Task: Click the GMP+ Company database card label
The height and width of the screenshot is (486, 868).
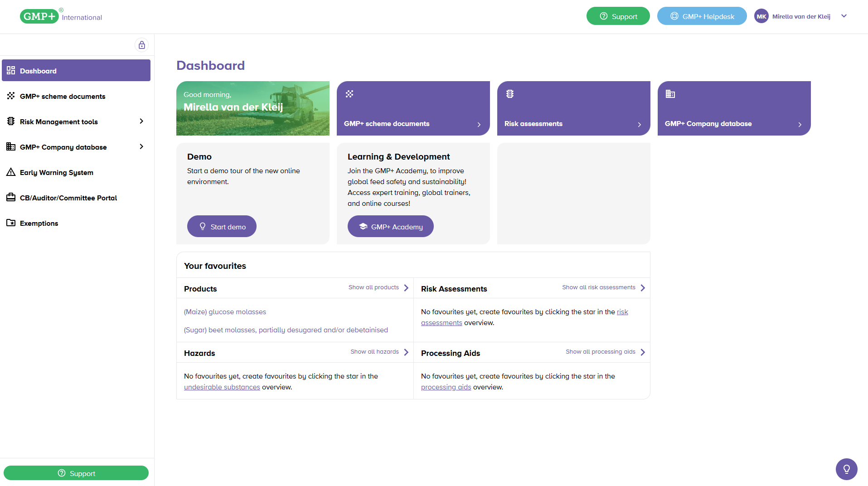Action: (x=708, y=124)
